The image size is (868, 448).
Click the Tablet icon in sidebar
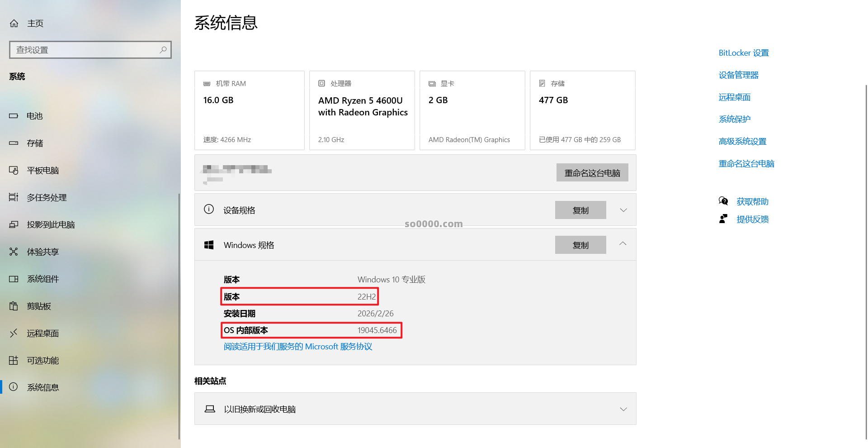[x=14, y=170]
